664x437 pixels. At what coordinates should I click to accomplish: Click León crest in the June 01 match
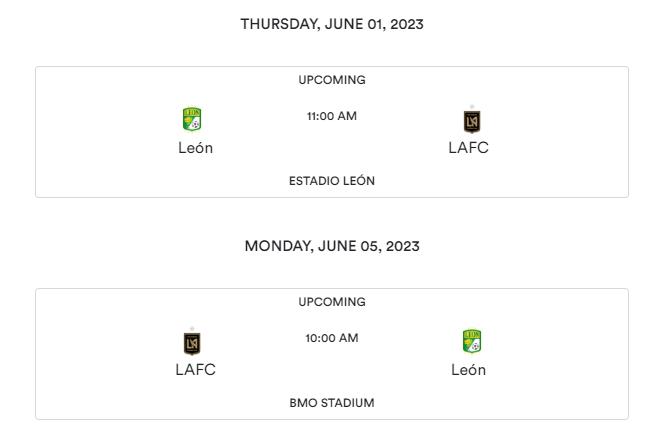point(192,119)
